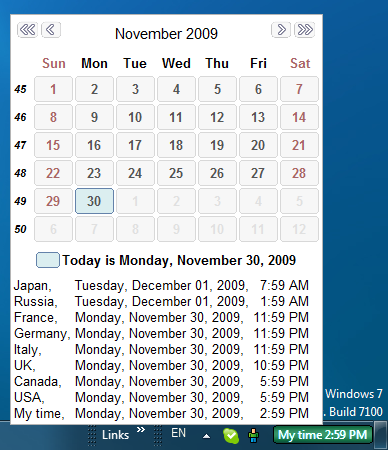Click the Wed column header
388x450 pixels.
[176, 63]
